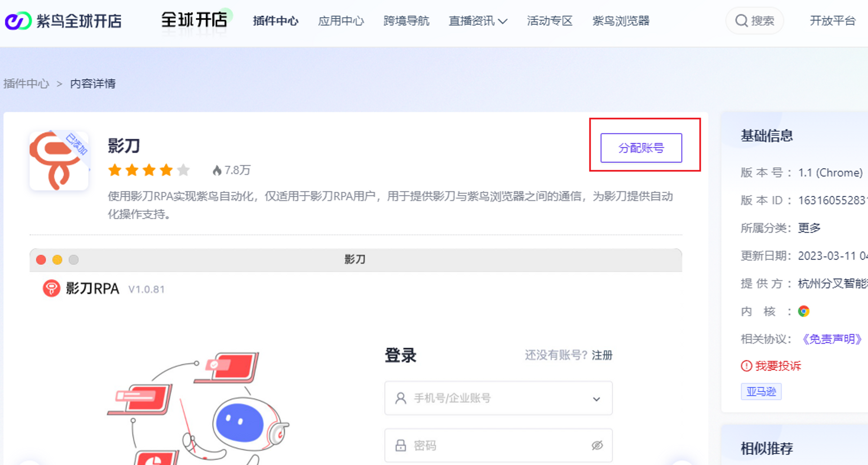Toggle password visibility eye icon

597,445
